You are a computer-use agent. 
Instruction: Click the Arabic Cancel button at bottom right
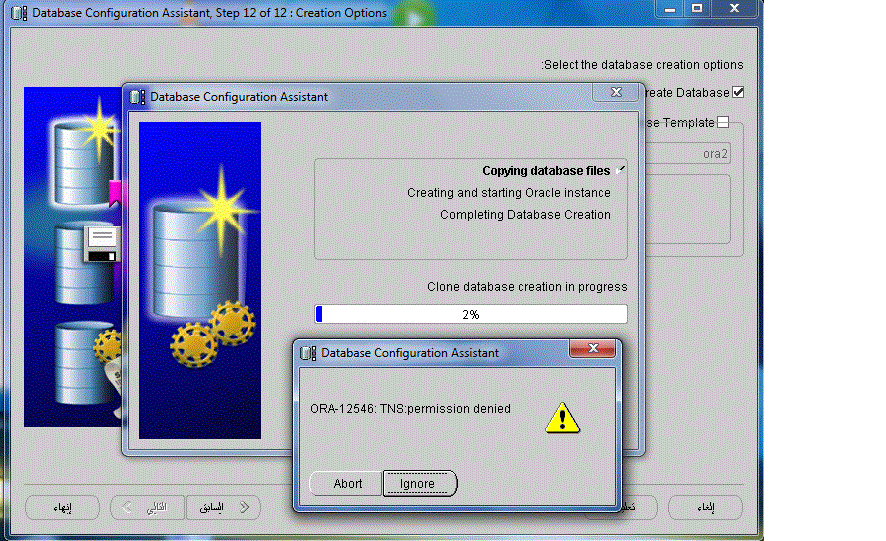point(704,508)
